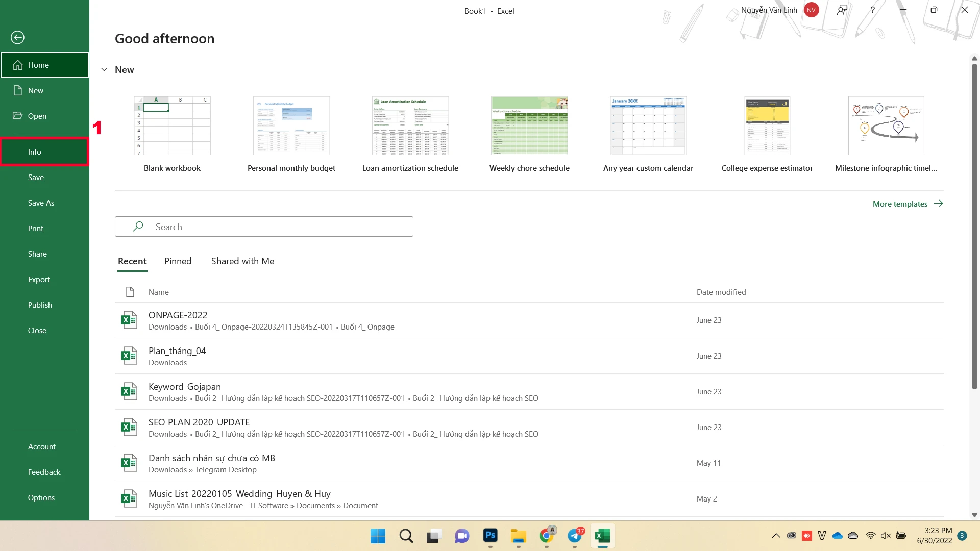Viewport: 980px width, 551px height.
Task: Open File Explorer from taskbar
Action: (518, 536)
